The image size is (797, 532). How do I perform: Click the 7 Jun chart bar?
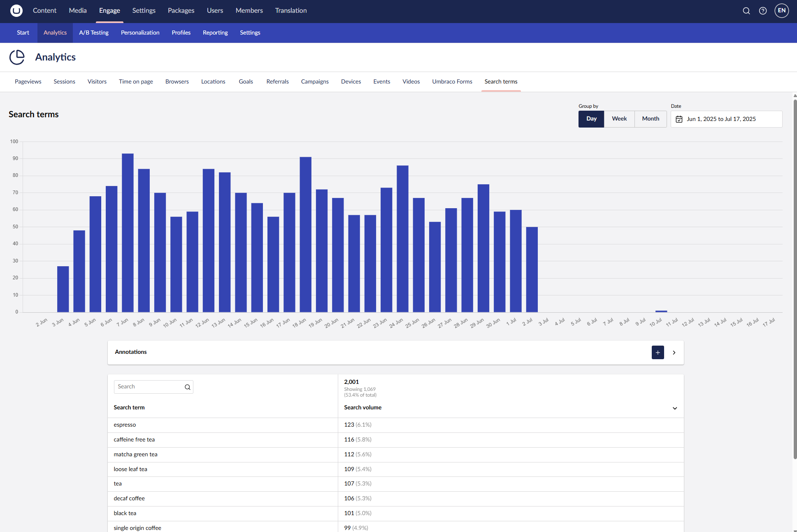[x=128, y=232]
